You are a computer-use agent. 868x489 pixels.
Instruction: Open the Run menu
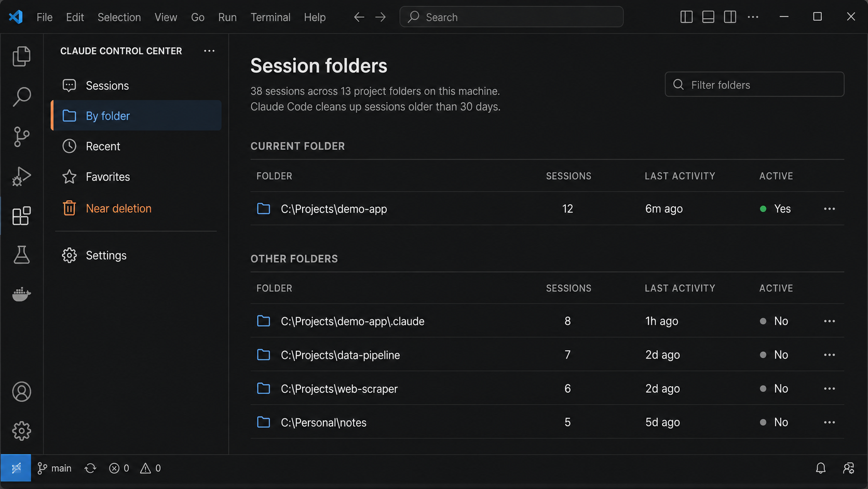(227, 17)
